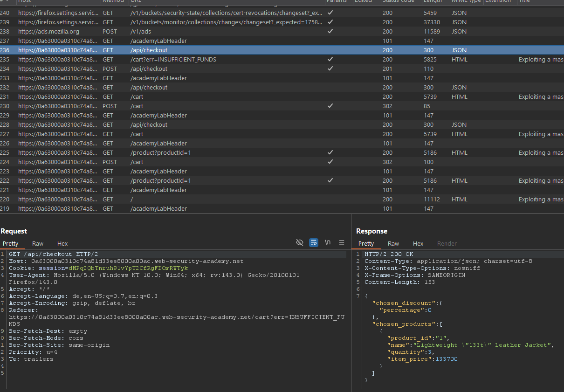
Task: Open the Request editor hamburger menu
Action: click(x=342, y=242)
